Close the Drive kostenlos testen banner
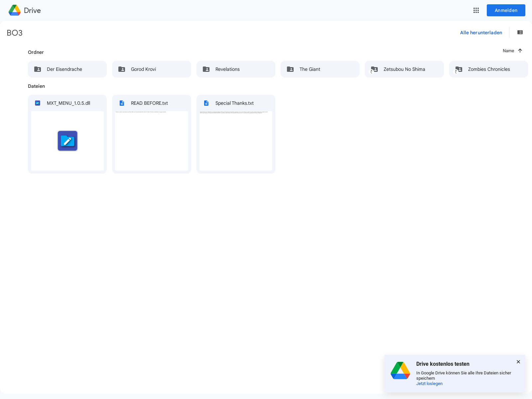Screen dimensions: 532x399 coord(518,362)
